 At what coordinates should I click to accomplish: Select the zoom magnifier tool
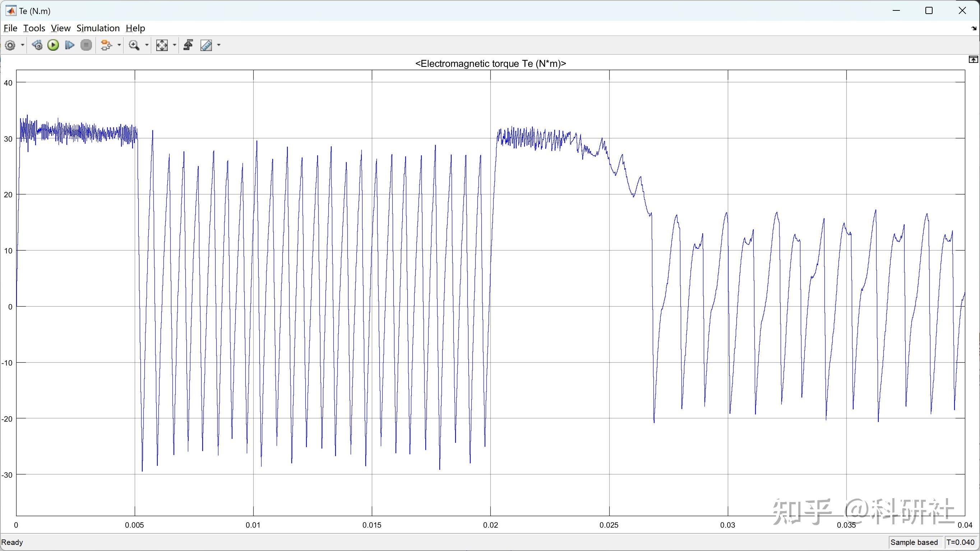[134, 45]
